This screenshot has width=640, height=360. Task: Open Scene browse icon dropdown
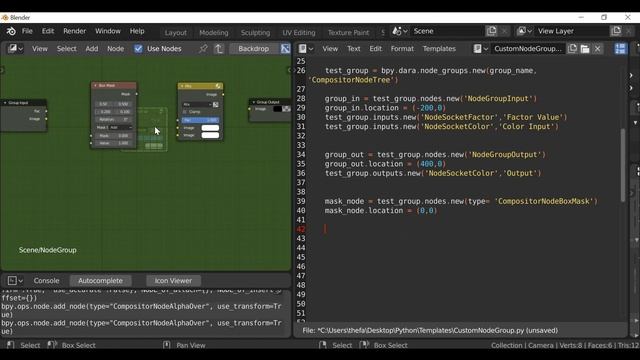(x=400, y=31)
